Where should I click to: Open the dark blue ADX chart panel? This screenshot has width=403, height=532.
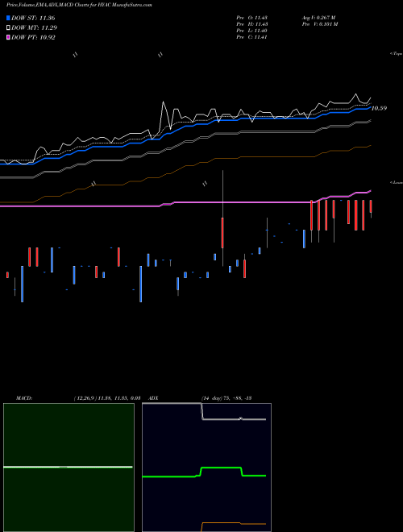click(x=206, y=468)
